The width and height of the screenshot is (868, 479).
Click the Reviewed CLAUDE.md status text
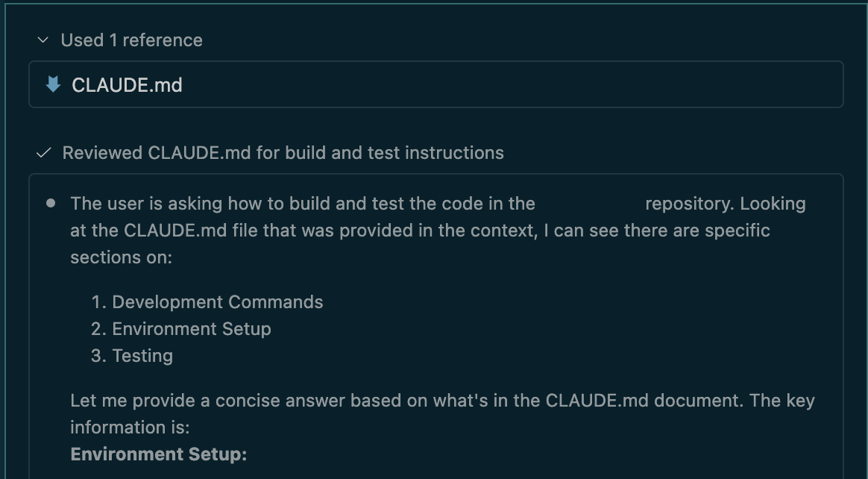tap(283, 152)
